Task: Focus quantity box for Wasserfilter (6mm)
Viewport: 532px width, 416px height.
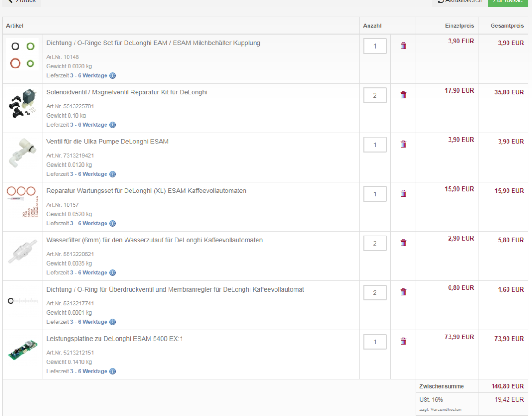Action: [x=375, y=243]
